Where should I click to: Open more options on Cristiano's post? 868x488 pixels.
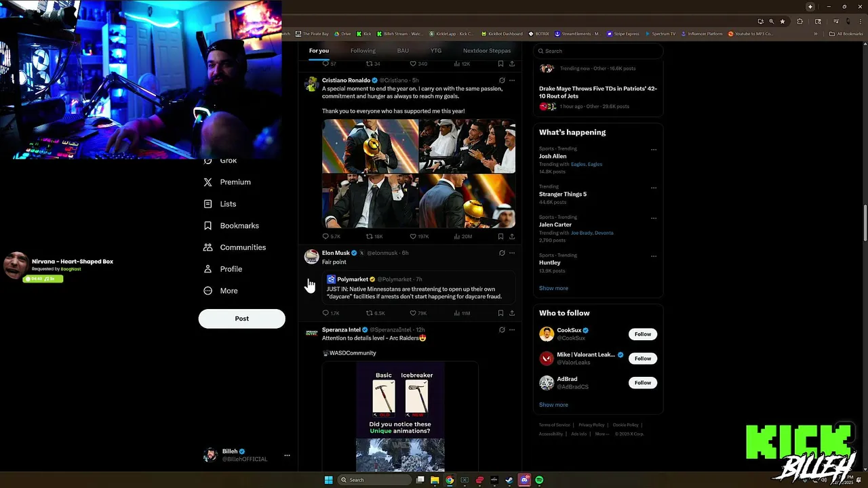(512, 81)
